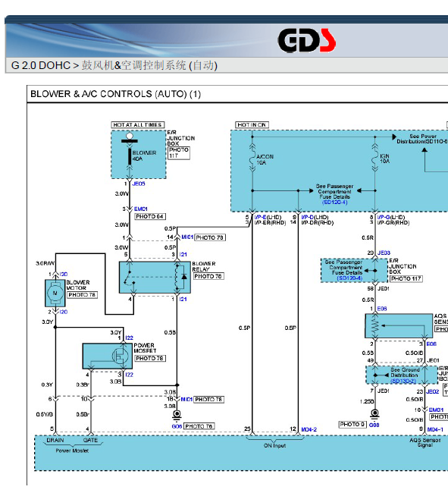Open PHOTO 78 under POWER MOSFET label
Image resolution: width=448 pixels, height=493 pixels.
(x=150, y=358)
